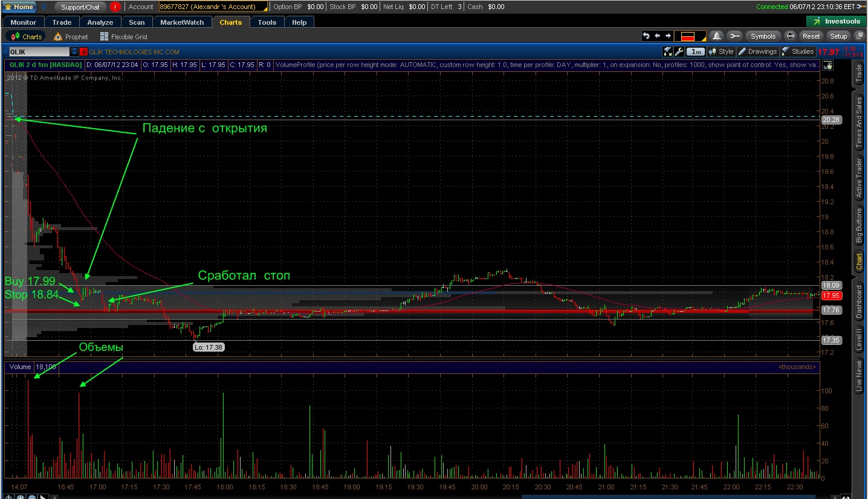Viewport: 868px width, 499px height.
Task: Click the red alert exclamation icon
Action: (115, 7)
